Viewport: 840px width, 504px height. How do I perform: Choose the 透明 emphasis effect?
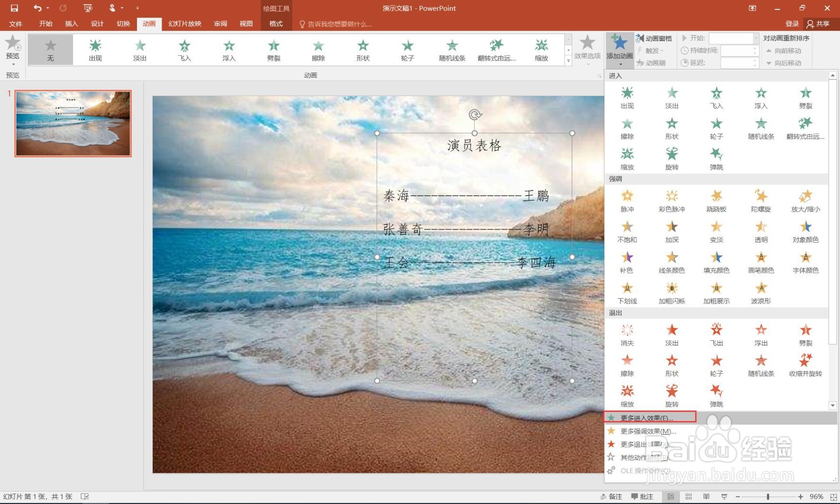(761, 232)
